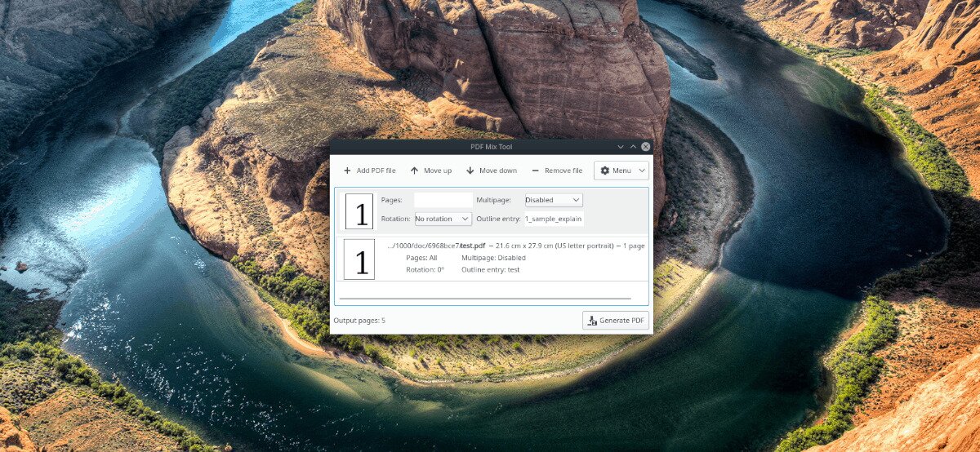980x452 pixels.
Task: Click the Move down text label
Action: 497,171
